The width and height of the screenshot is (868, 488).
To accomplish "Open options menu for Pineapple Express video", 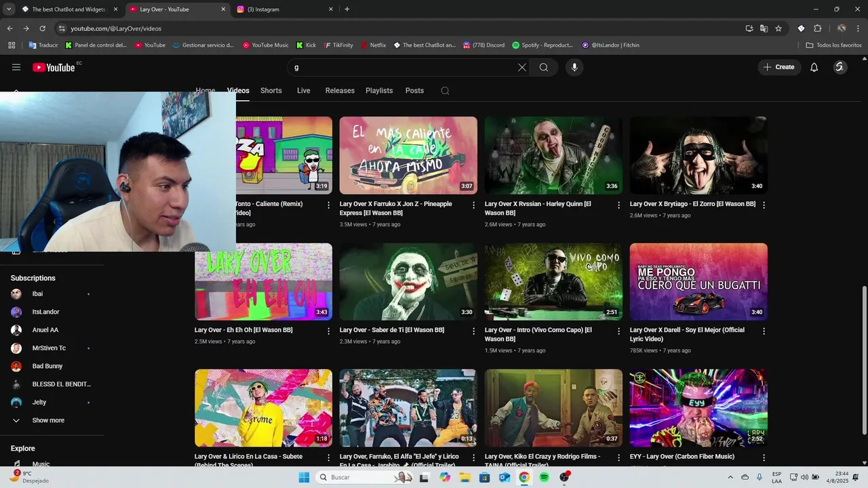I will [x=474, y=205].
